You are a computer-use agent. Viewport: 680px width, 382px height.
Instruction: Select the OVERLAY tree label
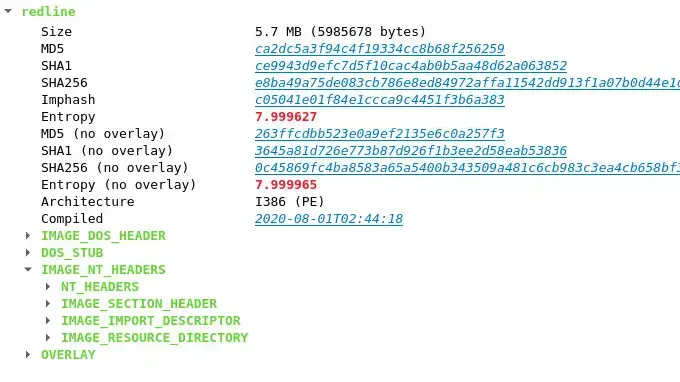click(x=68, y=355)
